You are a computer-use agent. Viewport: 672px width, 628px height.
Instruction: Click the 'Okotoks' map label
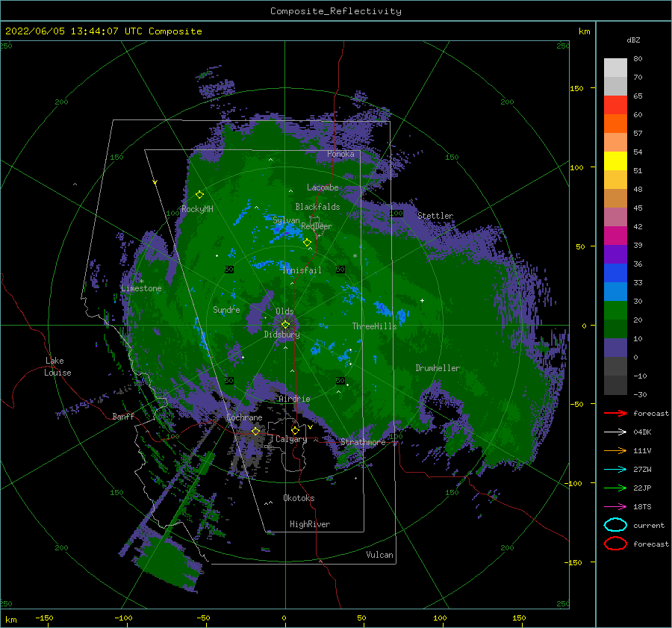click(x=299, y=498)
